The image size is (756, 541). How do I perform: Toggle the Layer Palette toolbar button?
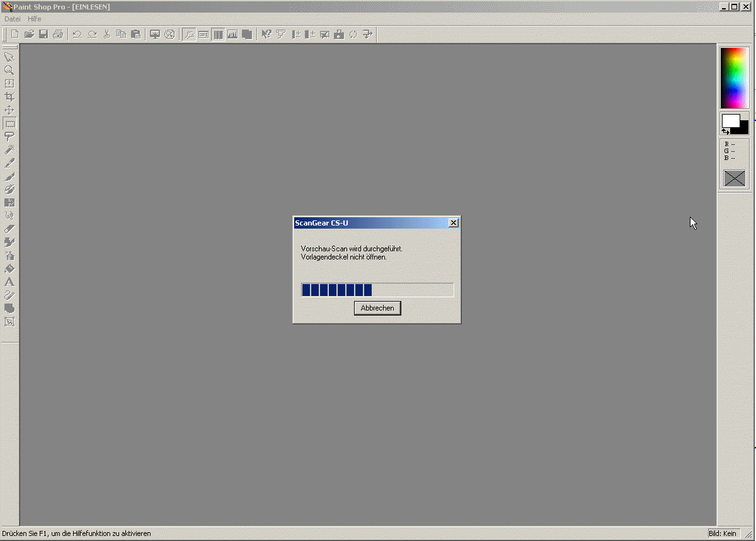pyautogui.click(x=247, y=34)
